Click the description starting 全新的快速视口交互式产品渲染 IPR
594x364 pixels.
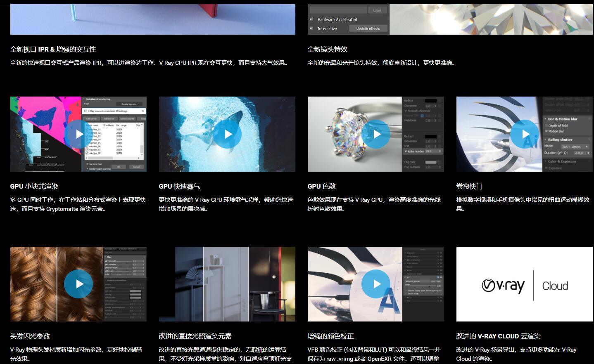tap(150, 63)
